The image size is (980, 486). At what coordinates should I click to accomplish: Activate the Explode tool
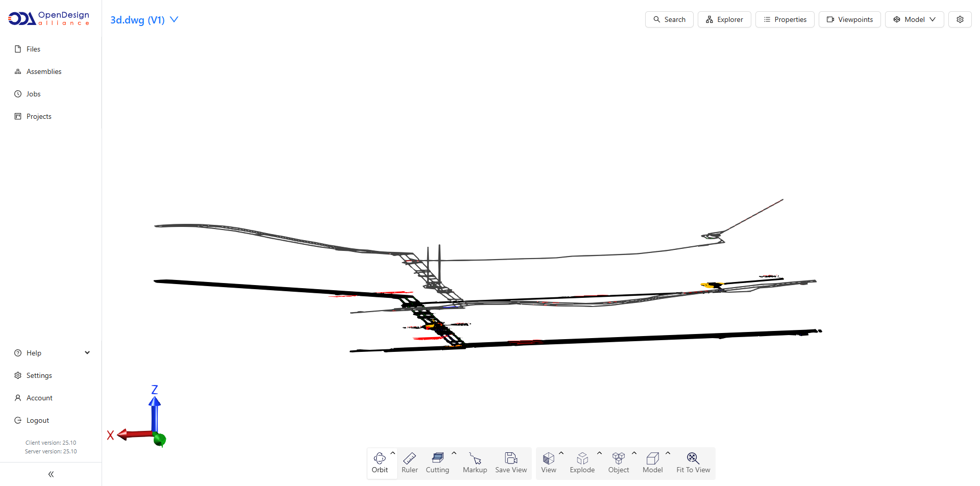[582, 463]
